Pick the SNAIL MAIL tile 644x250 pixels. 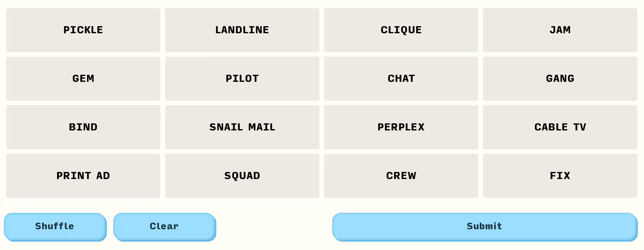[242, 127]
